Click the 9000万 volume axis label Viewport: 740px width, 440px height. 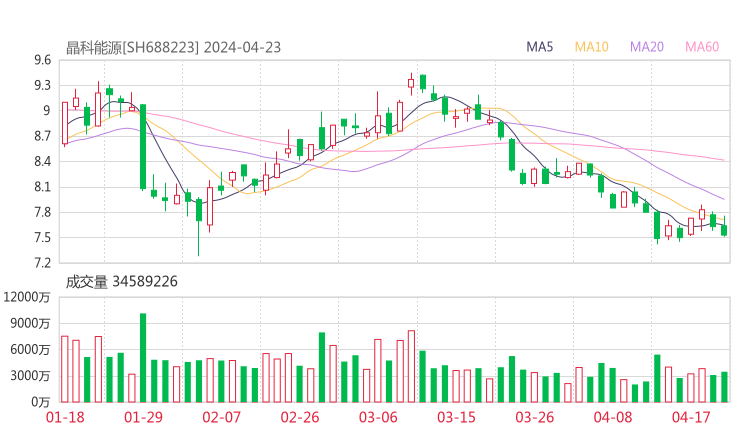[30, 323]
